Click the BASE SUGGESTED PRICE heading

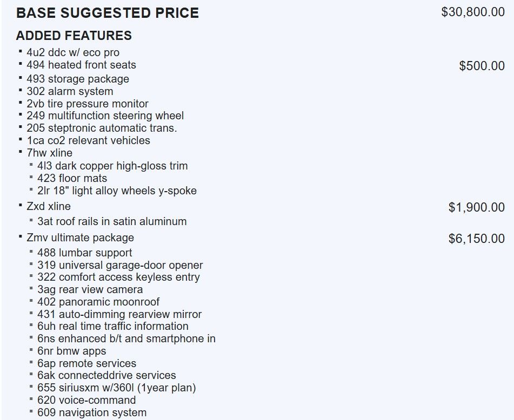tap(108, 13)
